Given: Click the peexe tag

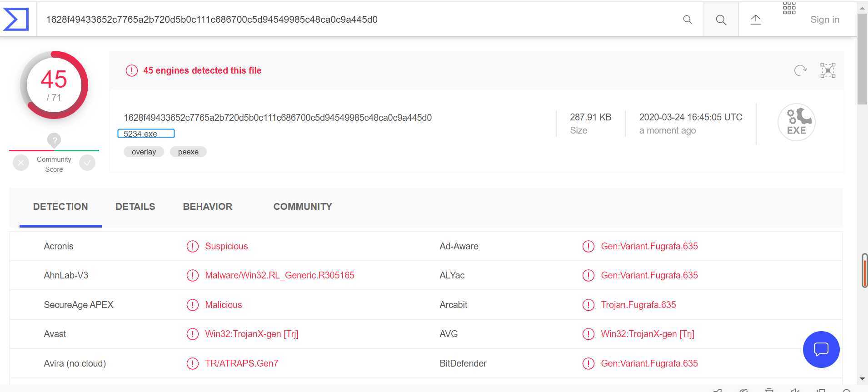Looking at the screenshot, I should point(188,152).
